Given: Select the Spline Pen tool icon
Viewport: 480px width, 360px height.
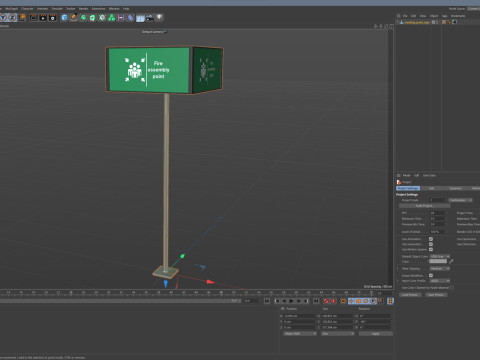Looking at the screenshot, I should click(x=74, y=18).
